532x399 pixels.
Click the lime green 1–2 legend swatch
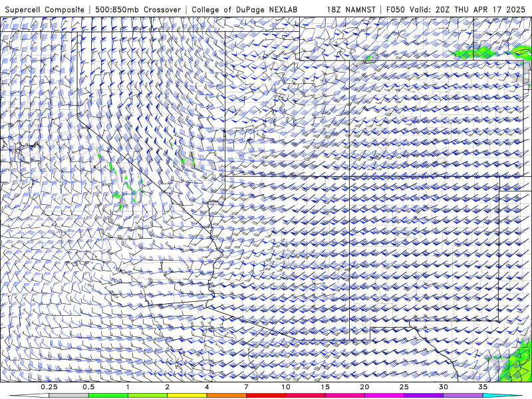(148, 396)
